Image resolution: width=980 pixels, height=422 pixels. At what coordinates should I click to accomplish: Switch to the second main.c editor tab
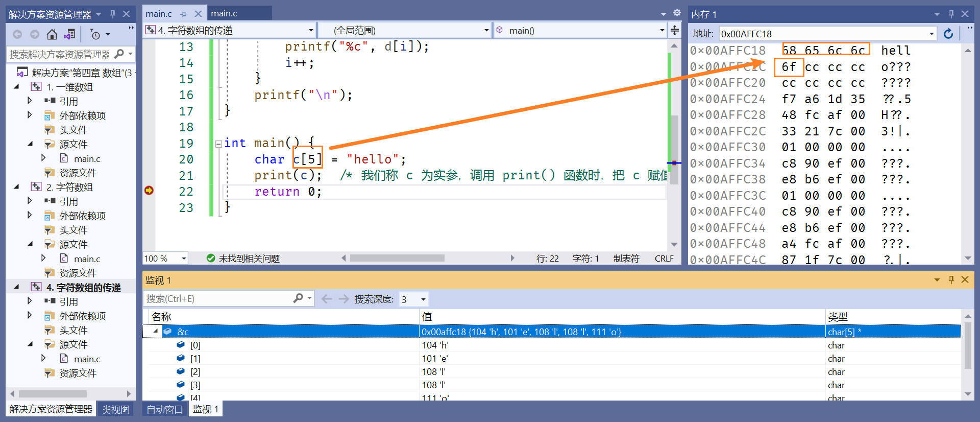(x=224, y=13)
